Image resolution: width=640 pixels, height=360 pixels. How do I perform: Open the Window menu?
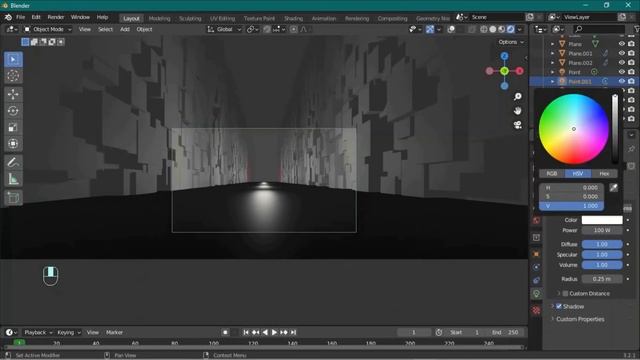click(80, 18)
